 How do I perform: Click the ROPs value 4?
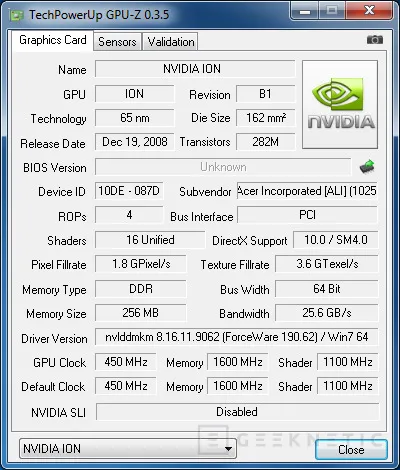[x=129, y=215]
